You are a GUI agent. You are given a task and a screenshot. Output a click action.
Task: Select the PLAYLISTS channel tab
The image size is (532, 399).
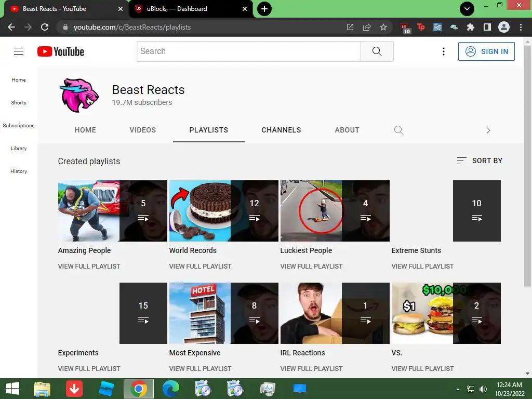(x=209, y=130)
